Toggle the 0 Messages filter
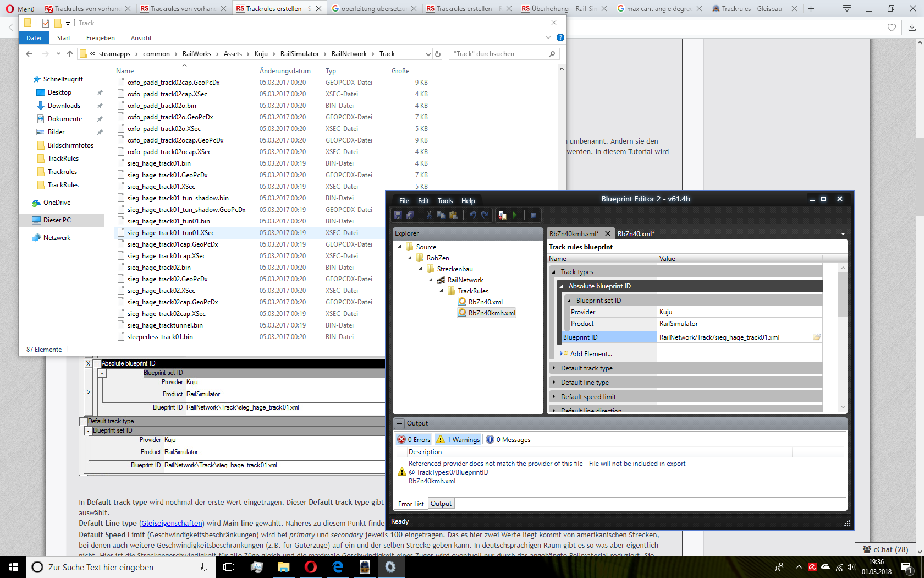 (x=508, y=439)
